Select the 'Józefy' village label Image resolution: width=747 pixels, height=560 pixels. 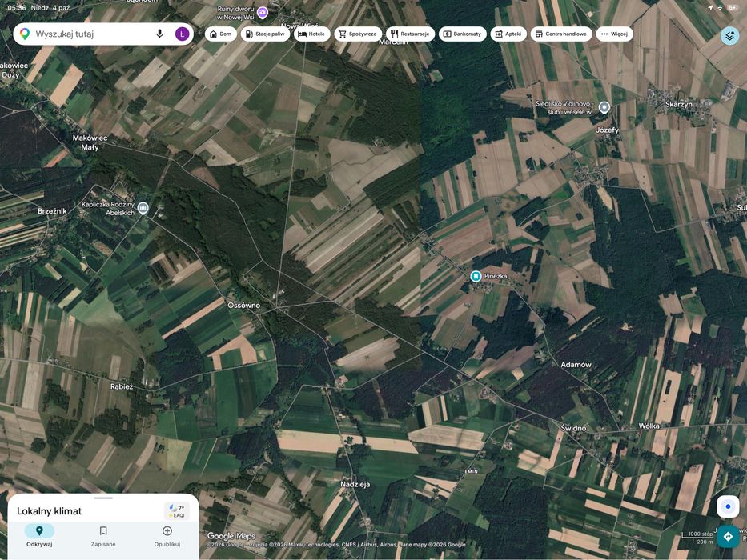coord(608,130)
